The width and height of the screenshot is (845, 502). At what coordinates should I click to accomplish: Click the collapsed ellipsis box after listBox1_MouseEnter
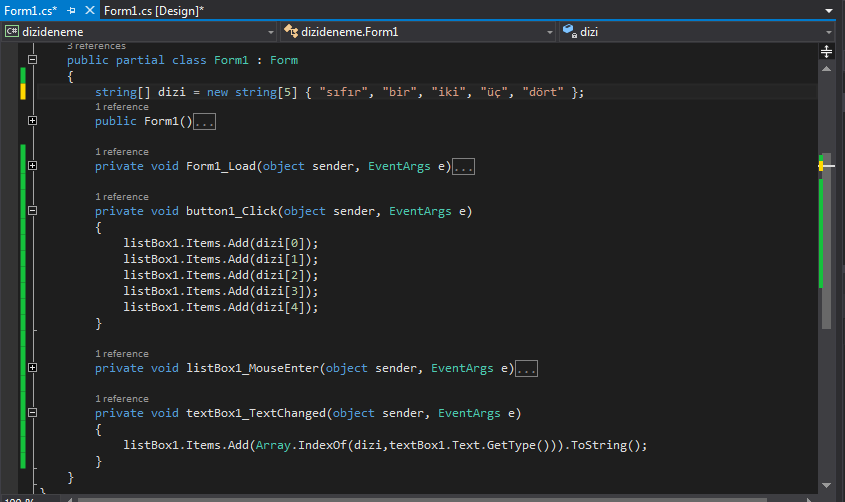point(526,369)
